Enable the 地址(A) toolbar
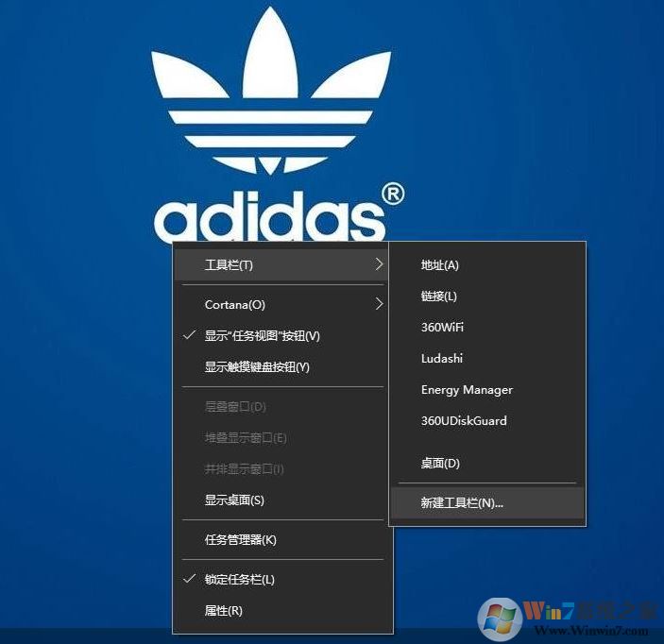Image resolution: width=664 pixels, height=644 pixels. point(487,265)
